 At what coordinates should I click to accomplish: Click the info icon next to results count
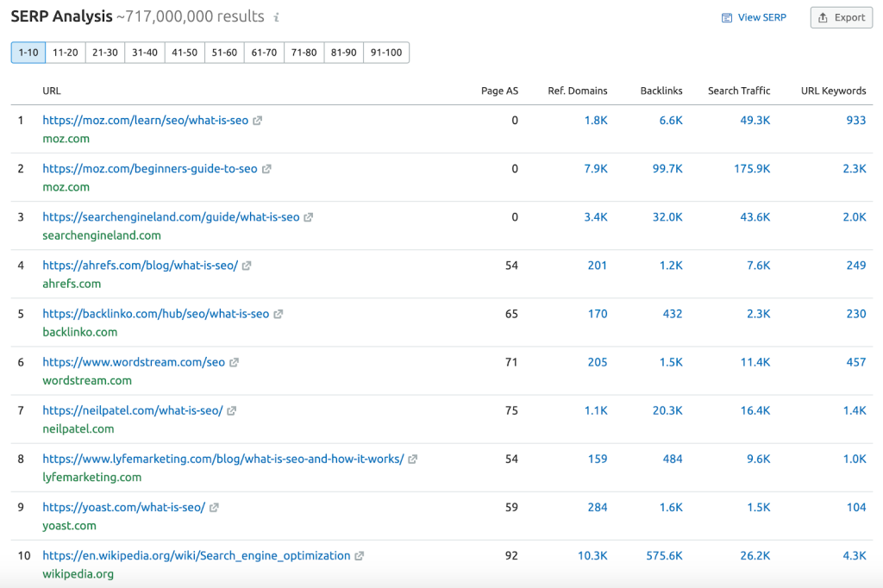[277, 17]
